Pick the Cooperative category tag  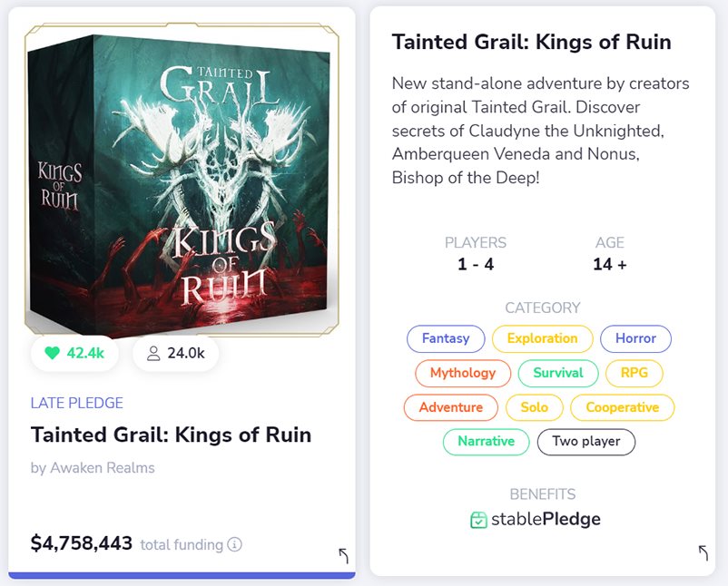click(622, 407)
